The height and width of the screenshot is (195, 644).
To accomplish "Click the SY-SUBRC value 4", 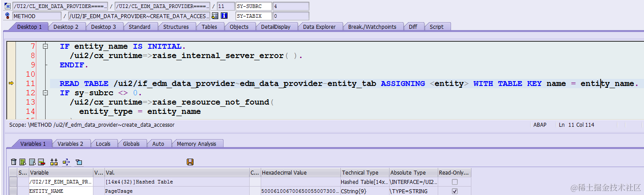I will 291,6.
